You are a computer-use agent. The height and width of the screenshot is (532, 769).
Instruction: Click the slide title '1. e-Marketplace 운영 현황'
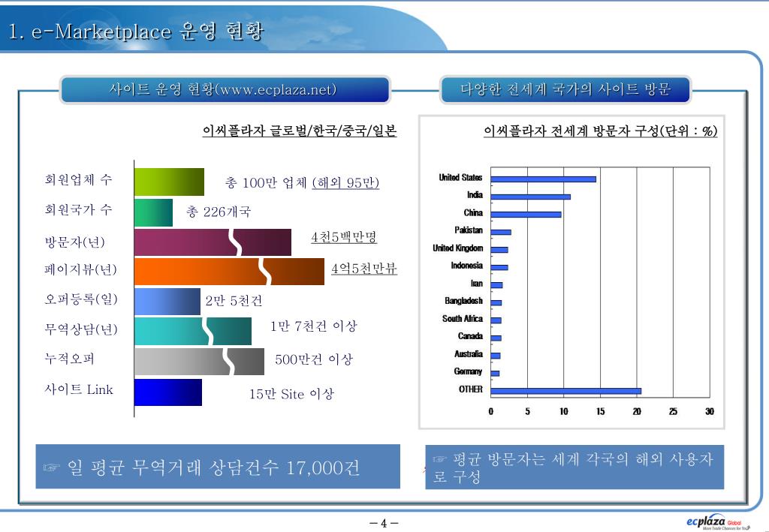136,32
